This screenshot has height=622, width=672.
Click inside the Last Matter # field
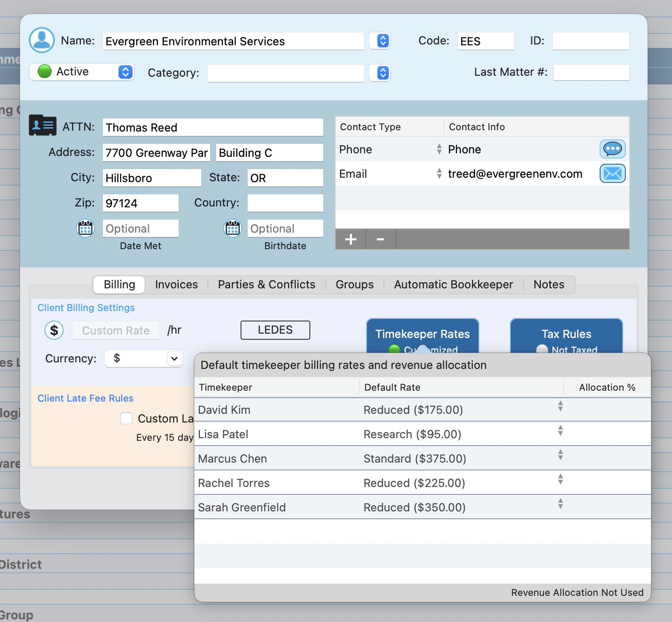tap(591, 72)
